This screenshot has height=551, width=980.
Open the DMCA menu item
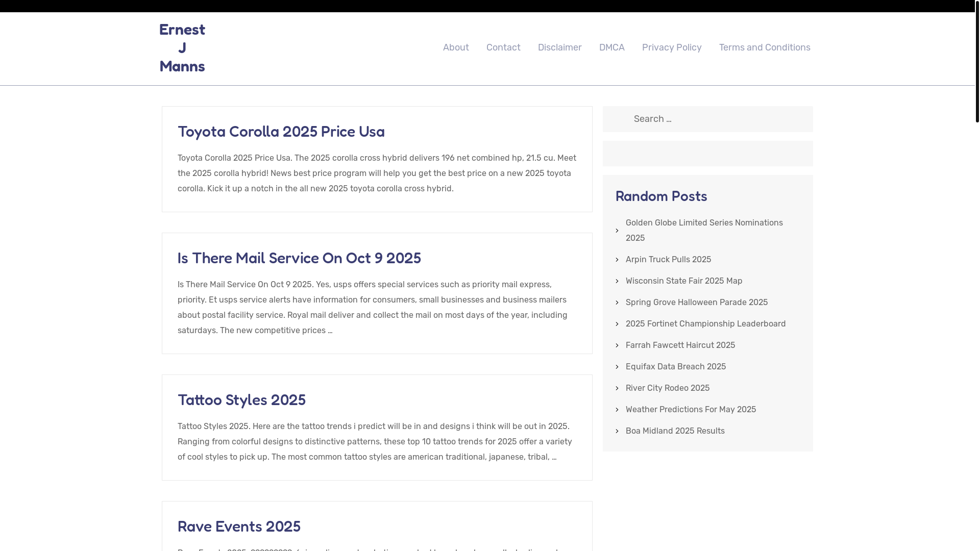611,47
